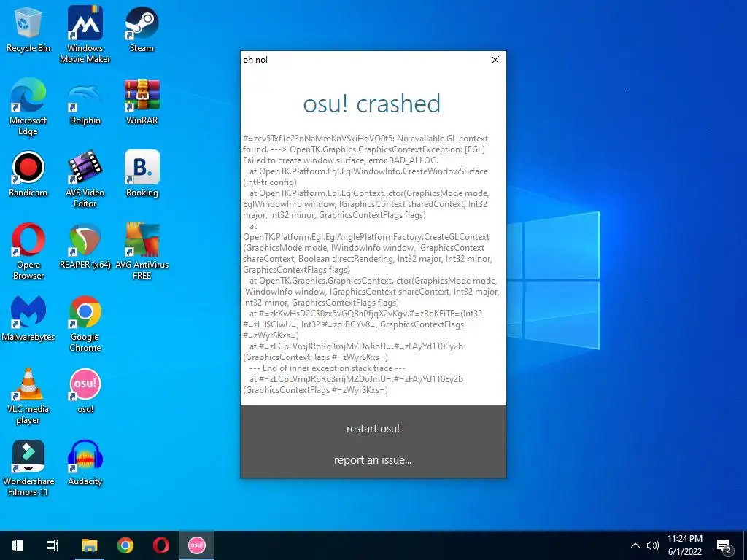Click the osu! taskbar button
747x560 pixels.
pos(197,545)
